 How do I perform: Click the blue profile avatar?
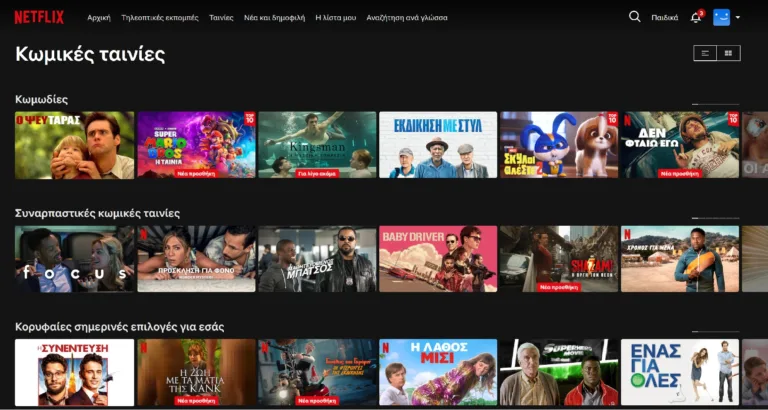(721, 17)
